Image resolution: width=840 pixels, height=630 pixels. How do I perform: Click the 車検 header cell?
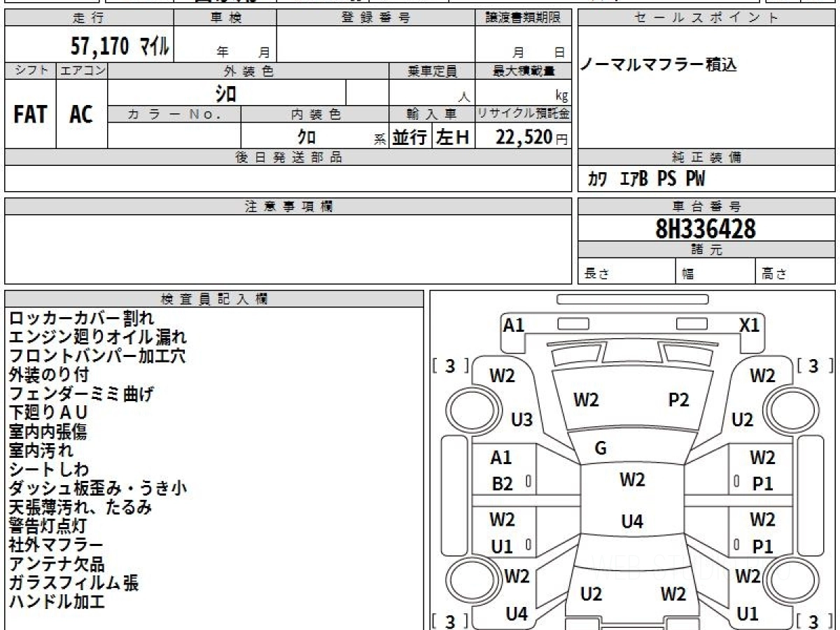coord(225,18)
